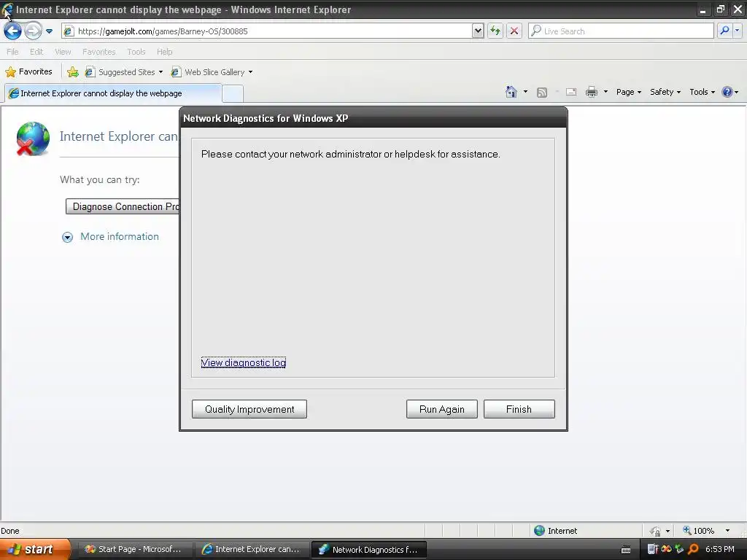Click the protected mode lock icon
This screenshot has width=747, height=560.
click(x=656, y=531)
